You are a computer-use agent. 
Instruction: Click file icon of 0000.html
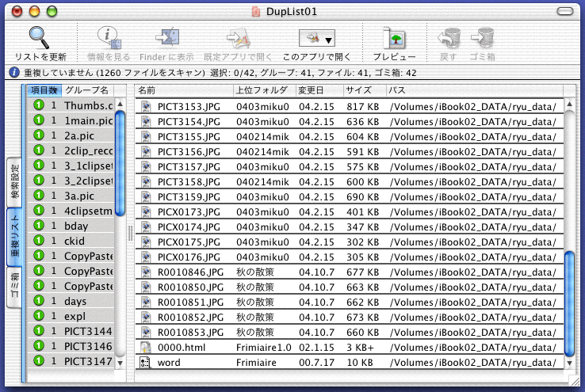pos(146,348)
